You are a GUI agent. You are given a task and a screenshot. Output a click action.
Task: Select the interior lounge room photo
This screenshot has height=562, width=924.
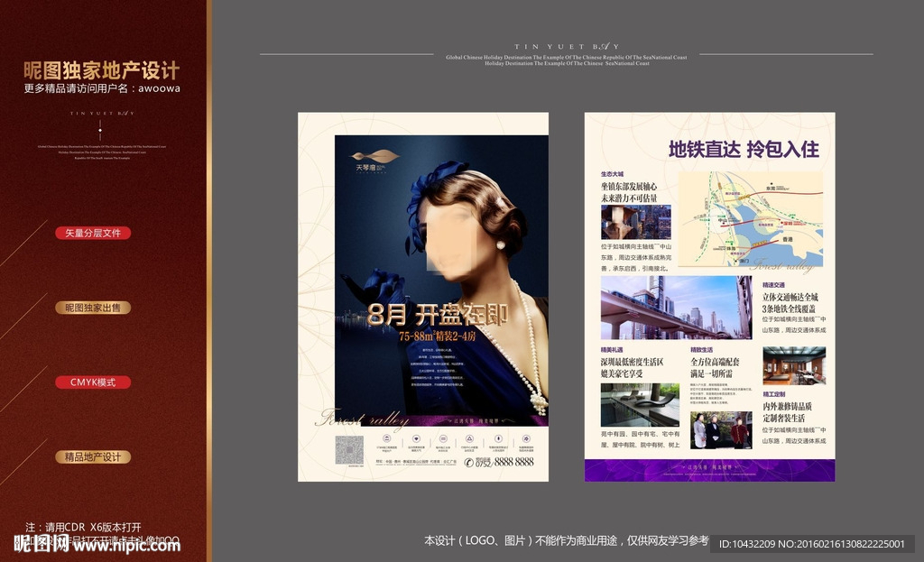coord(794,365)
